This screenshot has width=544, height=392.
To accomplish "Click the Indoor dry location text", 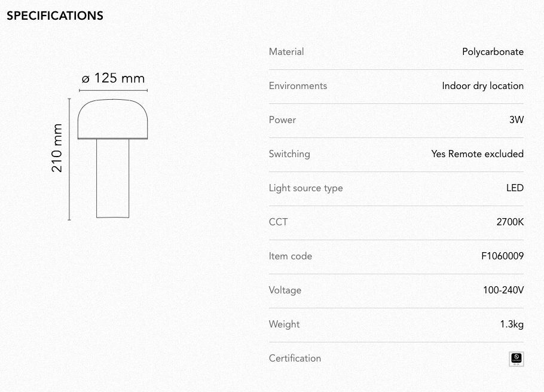I will pos(482,85).
